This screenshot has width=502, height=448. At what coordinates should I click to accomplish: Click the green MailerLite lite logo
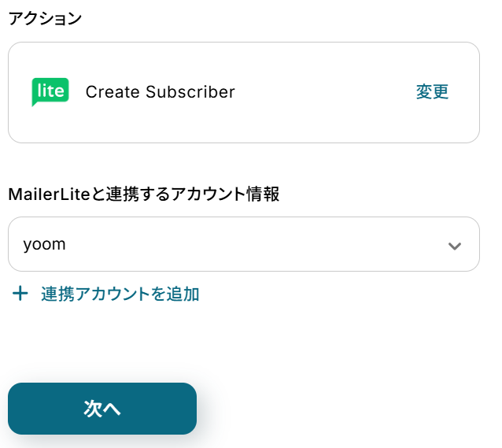click(50, 91)
